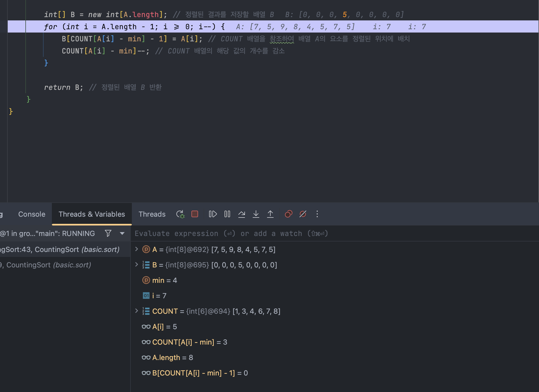
Task: Click the thread filter funnel icon
Action: (108, 233)
